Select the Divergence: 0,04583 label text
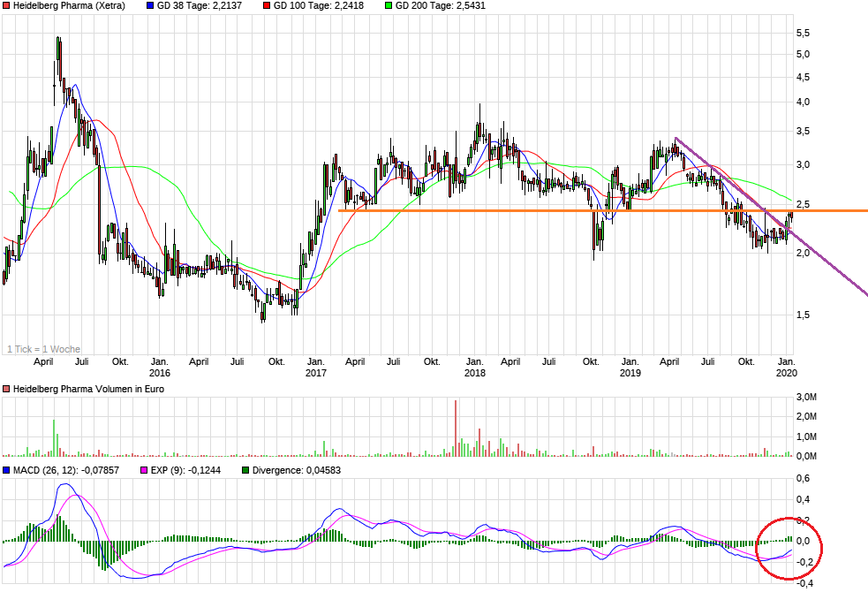The image size is (868, 592). 296,470
